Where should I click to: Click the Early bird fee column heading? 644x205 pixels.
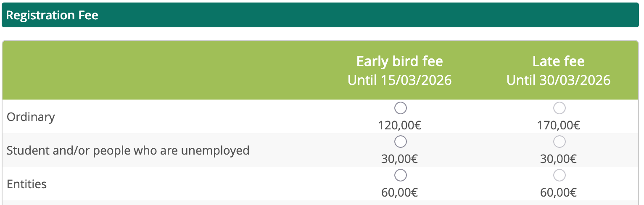click(x=399, y=61)
